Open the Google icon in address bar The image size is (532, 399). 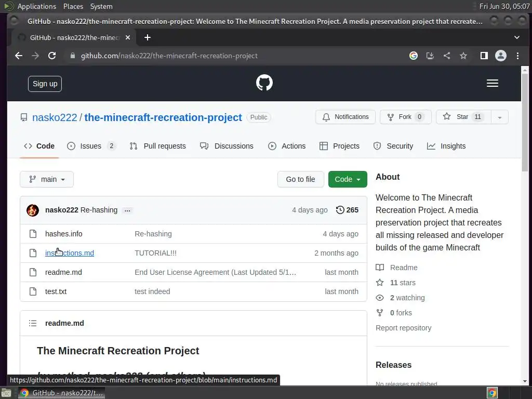click(x=413, y=56)
